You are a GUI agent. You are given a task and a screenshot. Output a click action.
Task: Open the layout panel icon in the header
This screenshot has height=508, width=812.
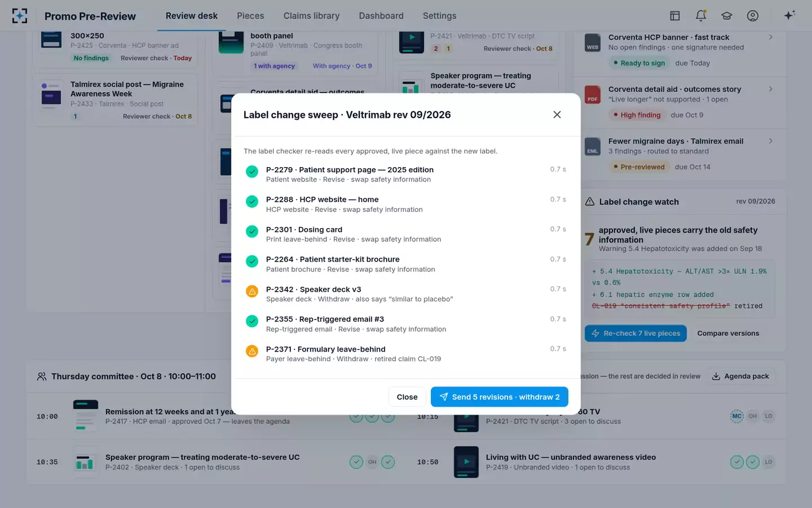point(675,16)
